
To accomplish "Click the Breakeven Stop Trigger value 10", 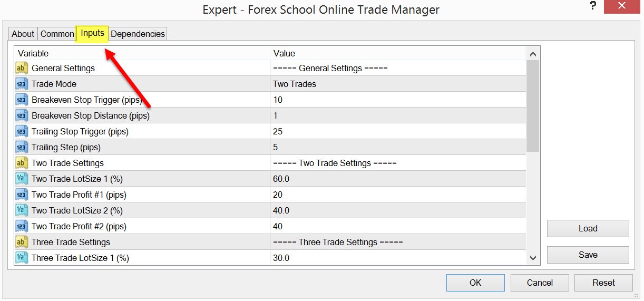I will click(278, 100).
